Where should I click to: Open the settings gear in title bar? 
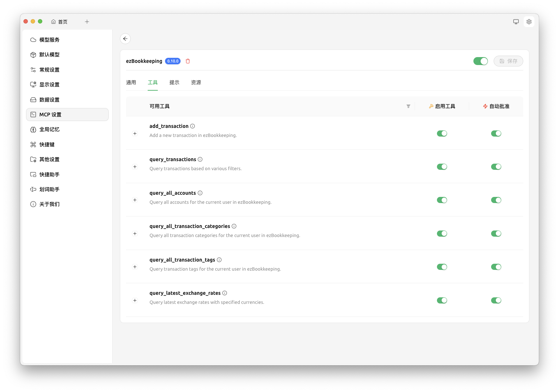529,22
